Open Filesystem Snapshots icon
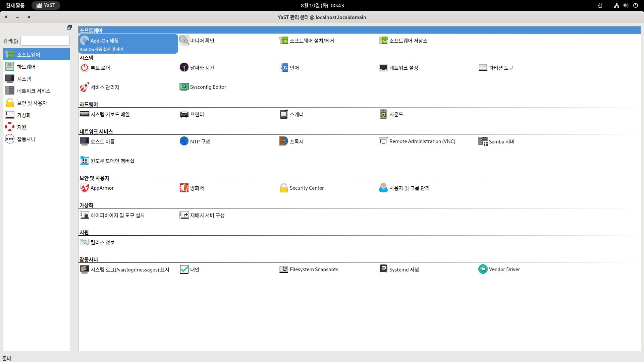644x362 pixels. [x=283, y=269]
